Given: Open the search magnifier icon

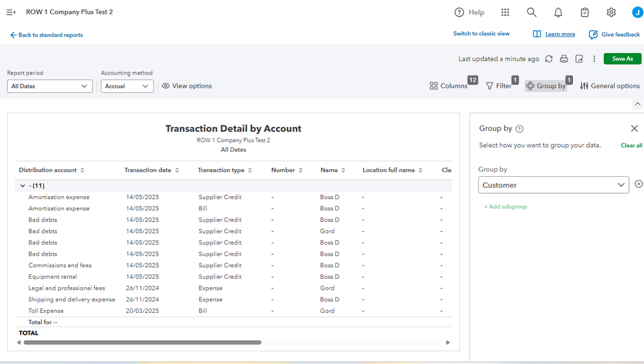Looking at the screenshot, I should tap(531, 12).
